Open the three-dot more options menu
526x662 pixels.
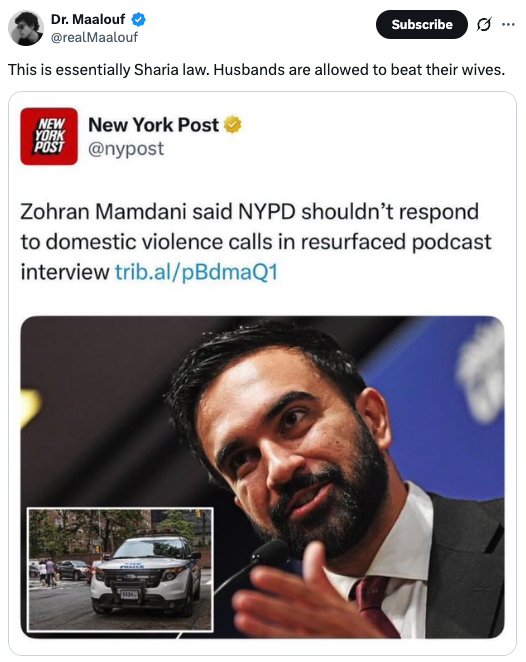pos(508,24)
